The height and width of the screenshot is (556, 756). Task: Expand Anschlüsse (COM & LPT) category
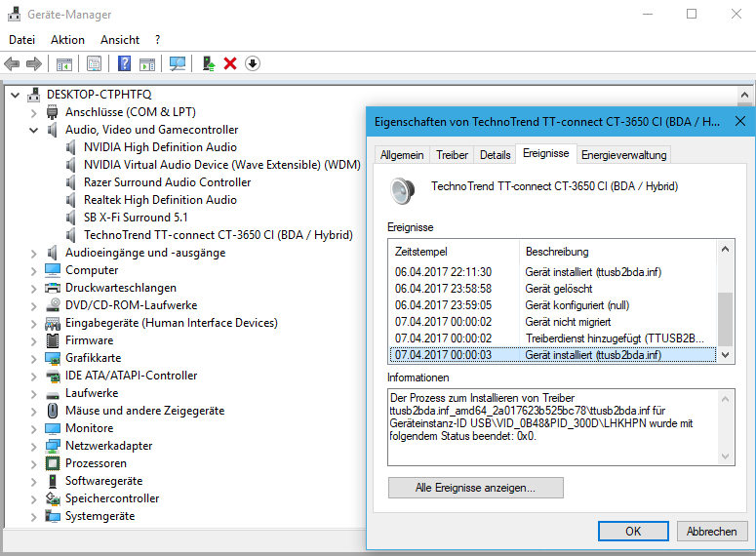[x=34, y=113]
